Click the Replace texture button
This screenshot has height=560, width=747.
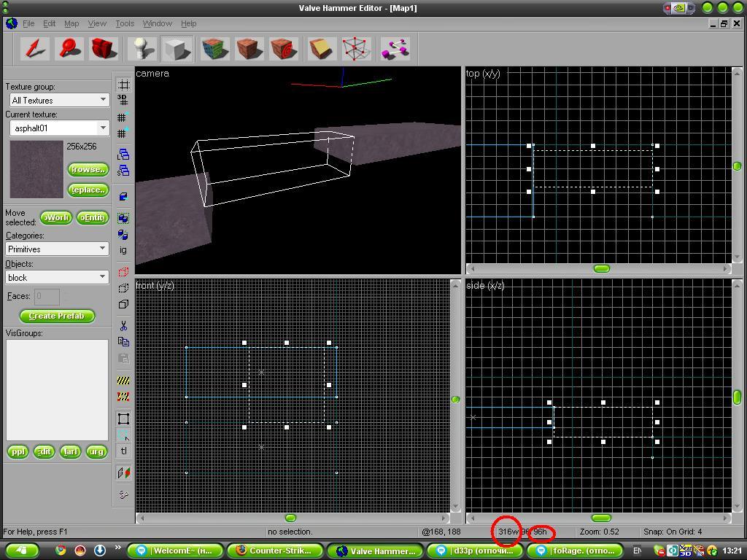pyautogui.click(x=88, y=190)
